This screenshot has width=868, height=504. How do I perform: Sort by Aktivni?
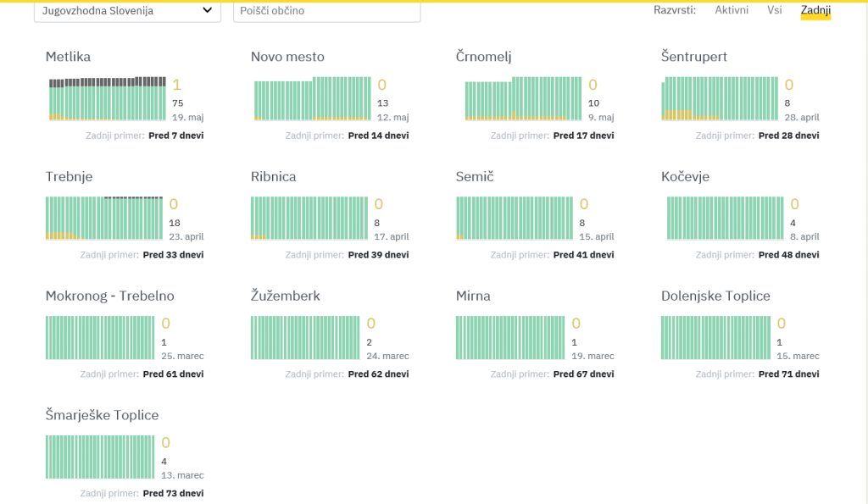point(732,10)
